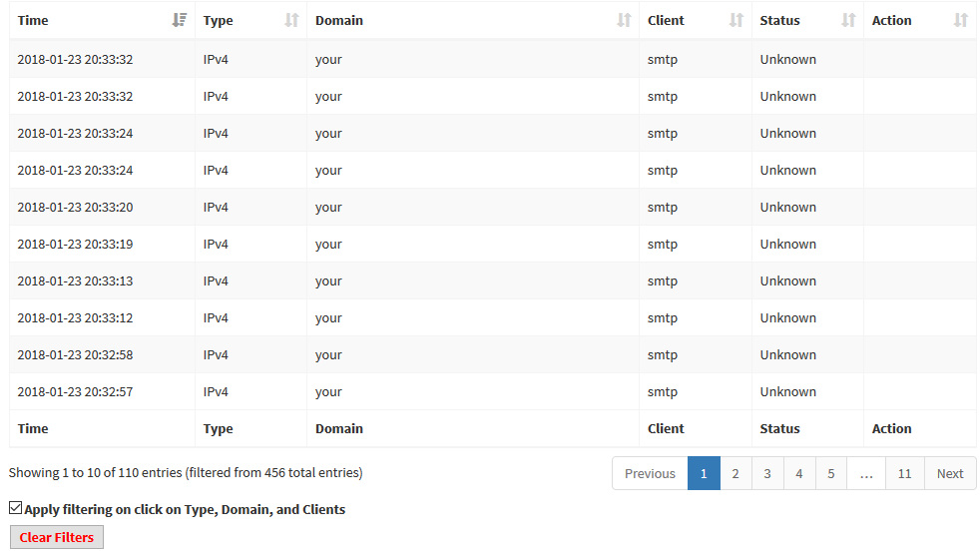
Task: Filter by the smtp client in first row
Action: coord(663,60)
